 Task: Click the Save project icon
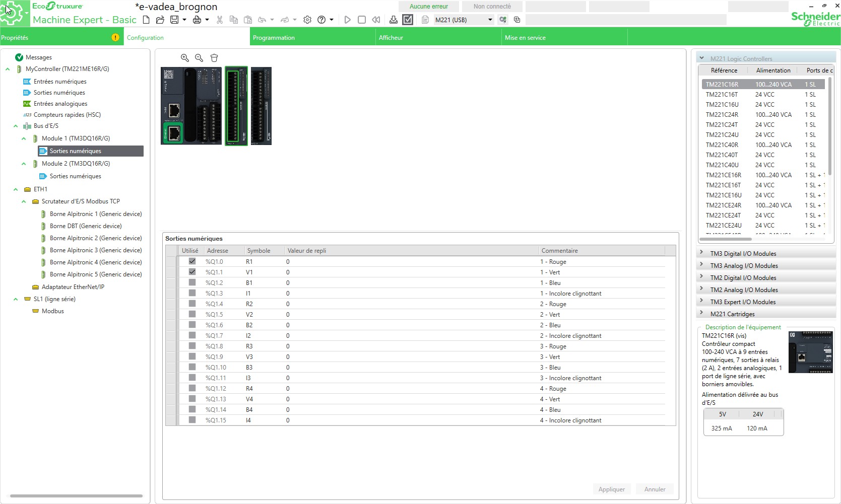(x=174, y=20)
